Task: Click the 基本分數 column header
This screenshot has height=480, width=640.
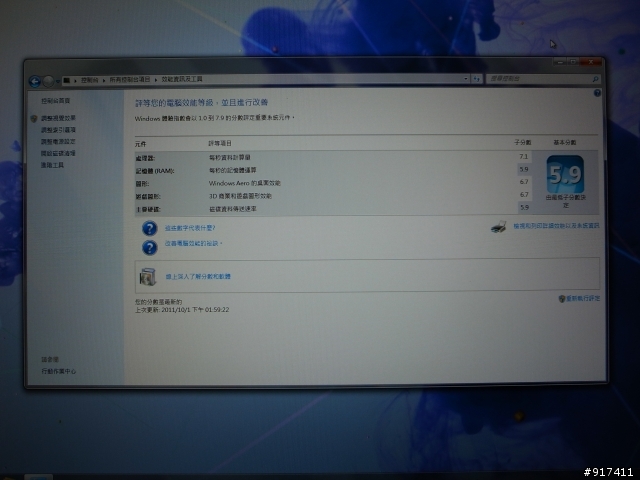Action: tap(565, 142)
